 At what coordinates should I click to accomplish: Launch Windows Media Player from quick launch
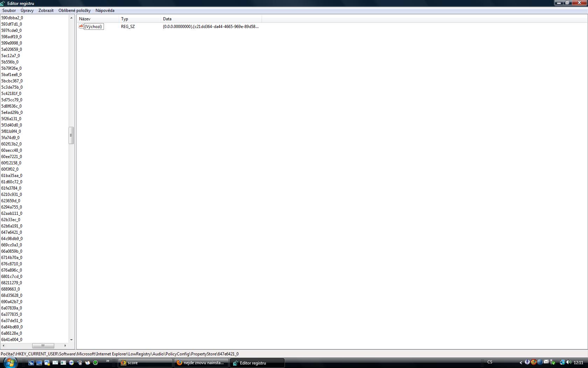tap(71, 363)
